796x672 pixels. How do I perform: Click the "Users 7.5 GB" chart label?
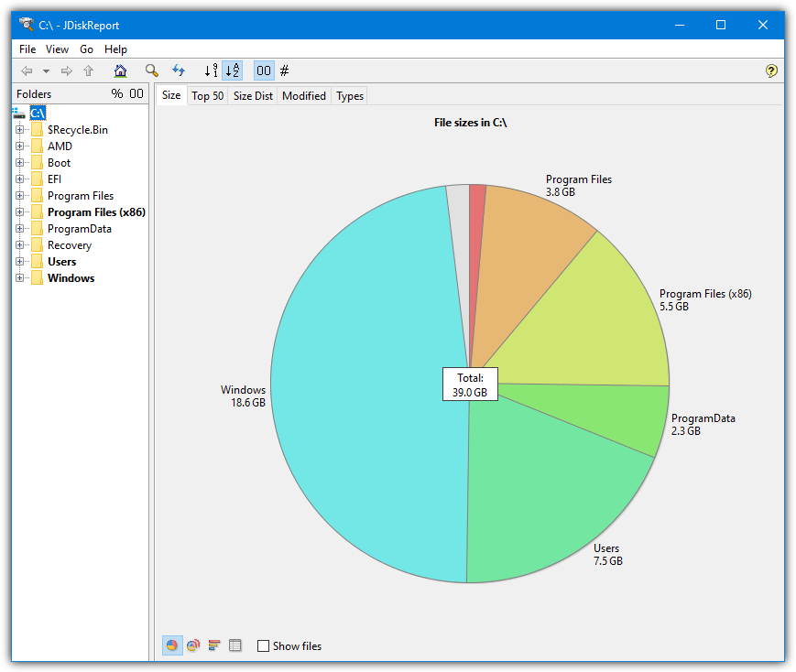pyautogui.click(x=608, y=554)
